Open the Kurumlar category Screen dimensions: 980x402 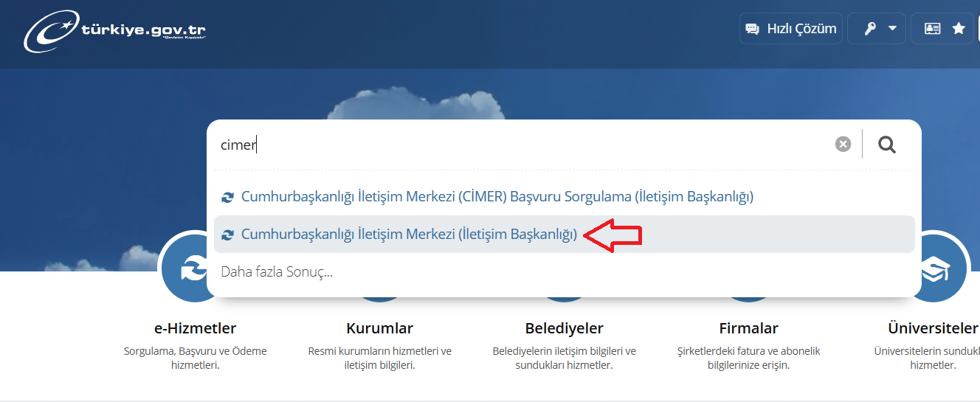coord(379,328)
